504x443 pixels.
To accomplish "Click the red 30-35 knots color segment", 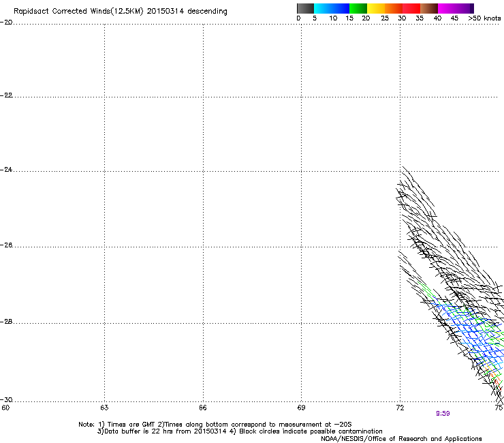I will pos(411,8).
